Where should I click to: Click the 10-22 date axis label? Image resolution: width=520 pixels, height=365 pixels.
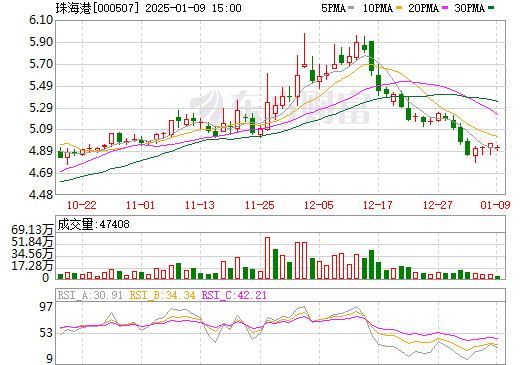tap(82, 205)
